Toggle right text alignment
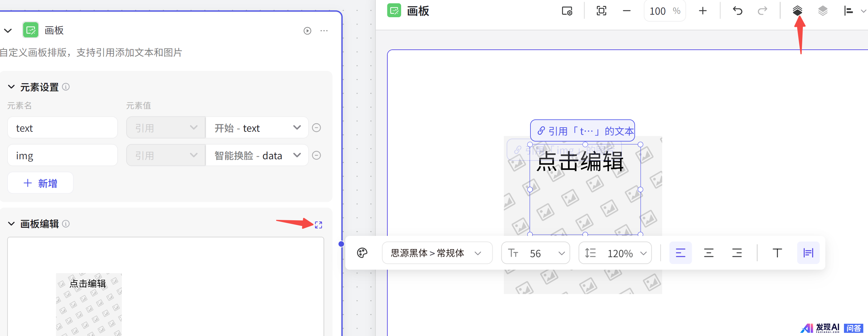 pyautogui.click(x=737, y=253)
